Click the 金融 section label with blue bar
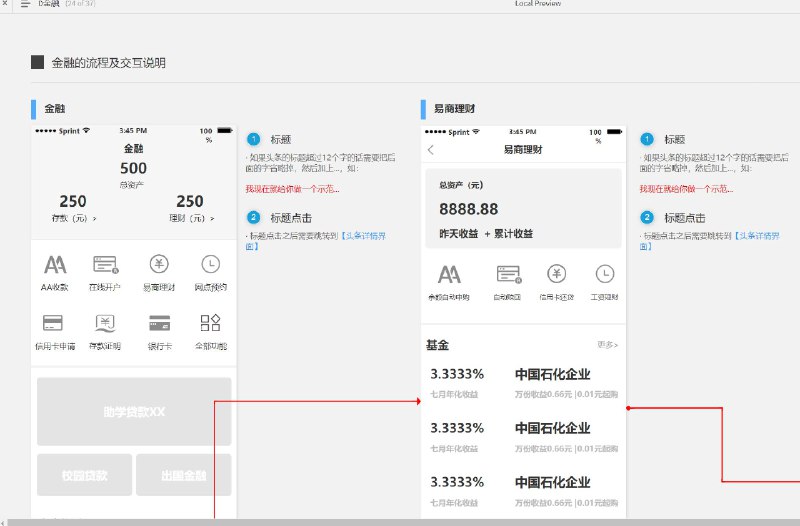 click(55, 109)
